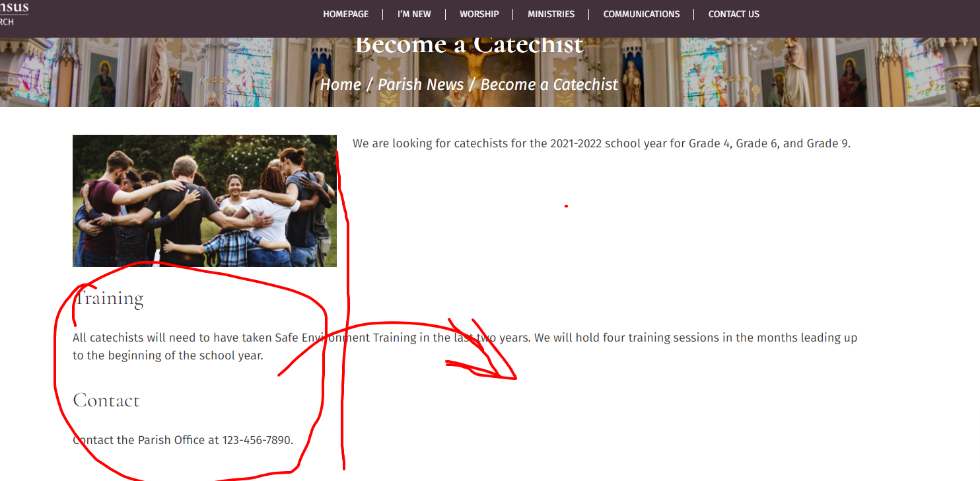
Task: Click the Become a Catechist breadcrumb
Action: 549,85
